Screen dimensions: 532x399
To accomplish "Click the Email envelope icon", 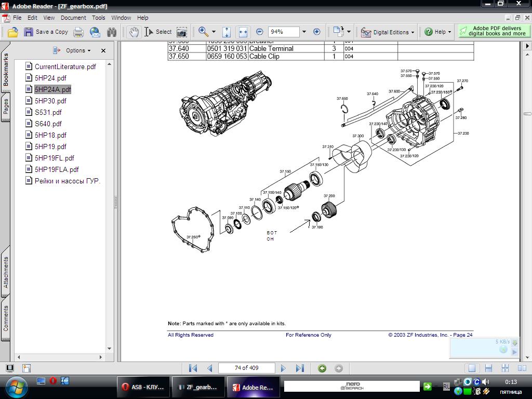I will click(95, 32).
